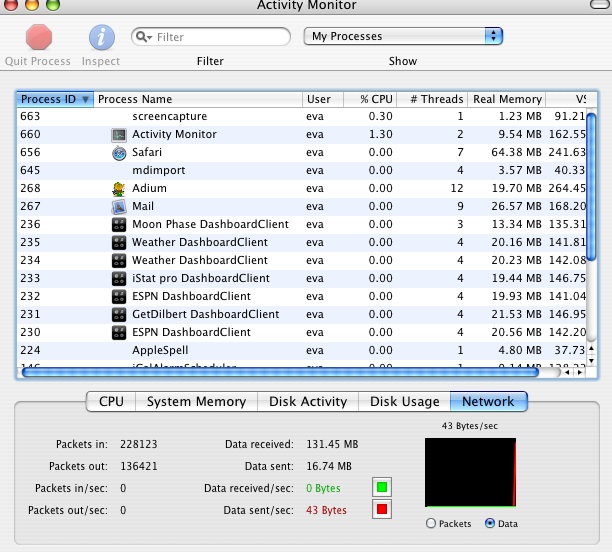Sort by % CPU column header
The width and height of the screenshot is (612, 552).
(x=370, y=99)
